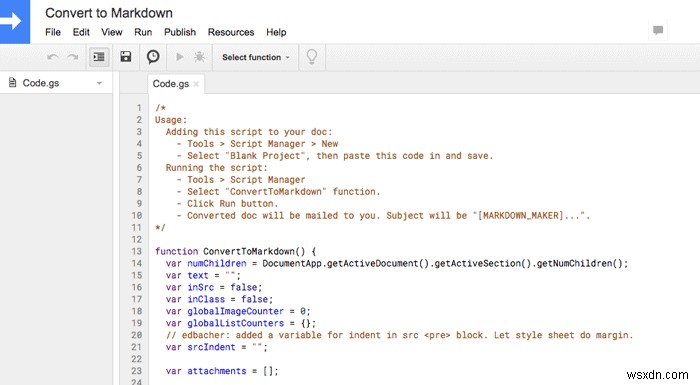The width and height of the screenshot is (700, 385).
Task: Click line number 13 in the gutter
Action: pyautogui.click(x=137, y=251)
